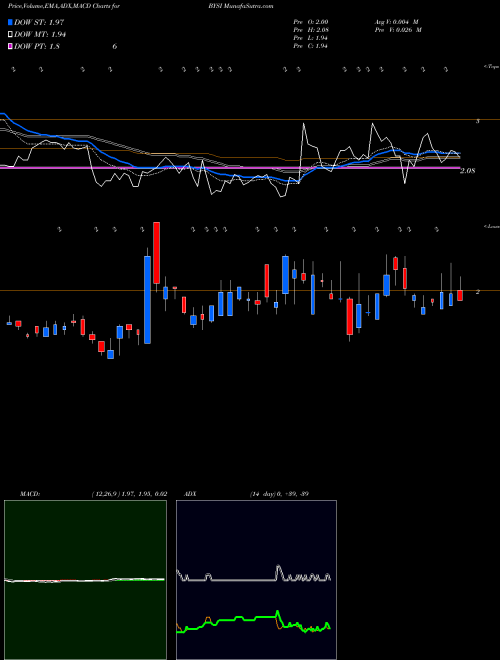This screenshot has height=660, width=500.
Task: Click the 'Pre C: 1.94' value
Action: [311, 46]
